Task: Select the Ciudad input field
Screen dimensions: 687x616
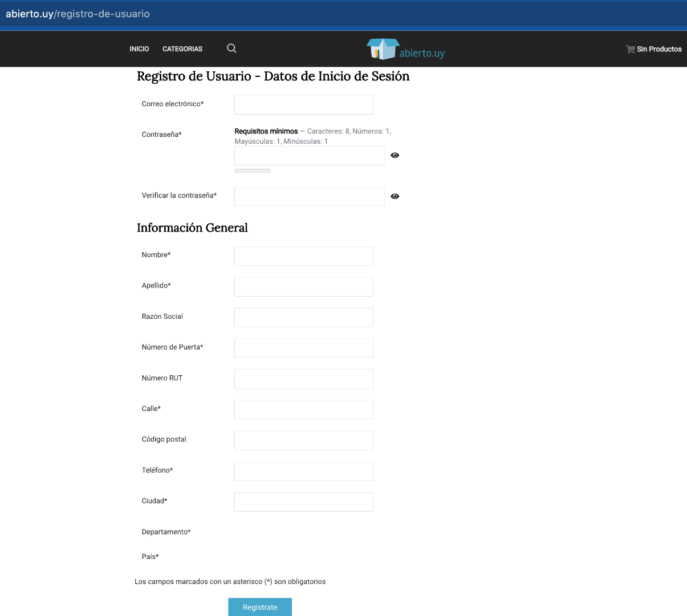Action: pyautogui.click(x=304, y=502)
